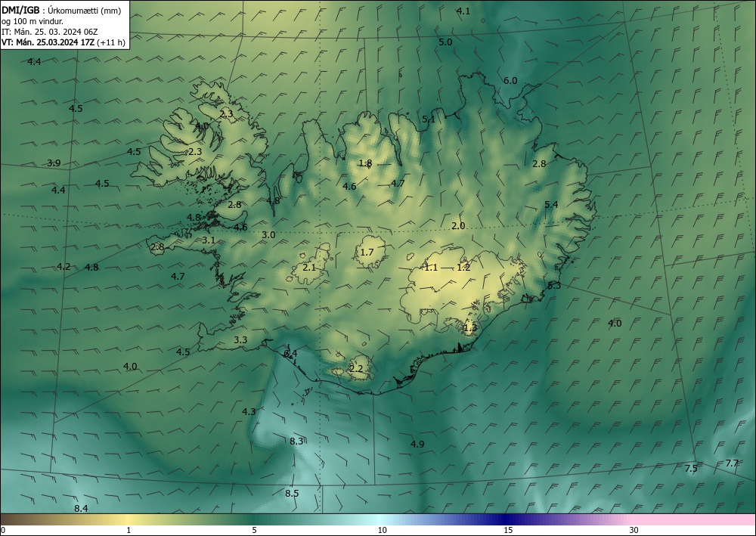Click the 5.1 value on north coast
Screen dimensions: 756x536
(429, 119)
